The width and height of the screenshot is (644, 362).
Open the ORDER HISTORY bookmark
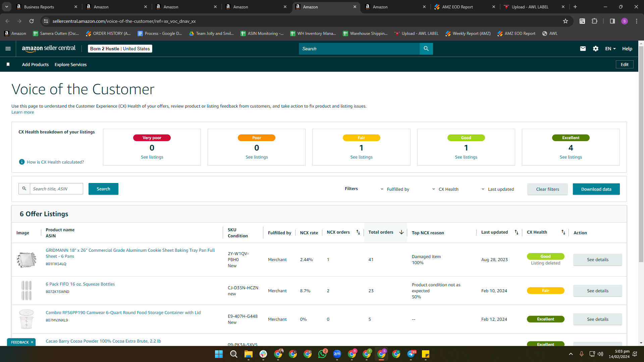coord(108,34)
